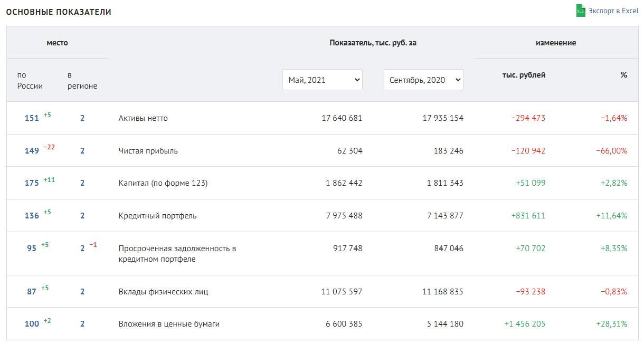
Task: Click the +51 099 capital change
Action: [531, 183]
